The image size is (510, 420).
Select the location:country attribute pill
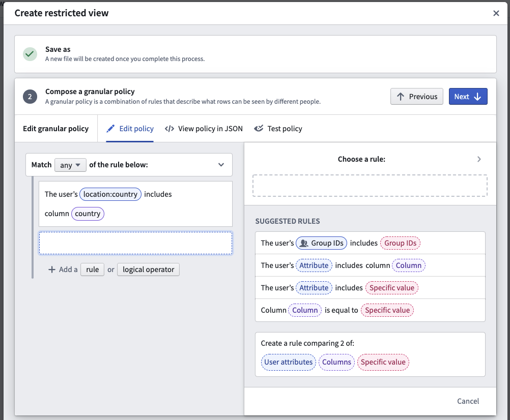pos(110,194)
